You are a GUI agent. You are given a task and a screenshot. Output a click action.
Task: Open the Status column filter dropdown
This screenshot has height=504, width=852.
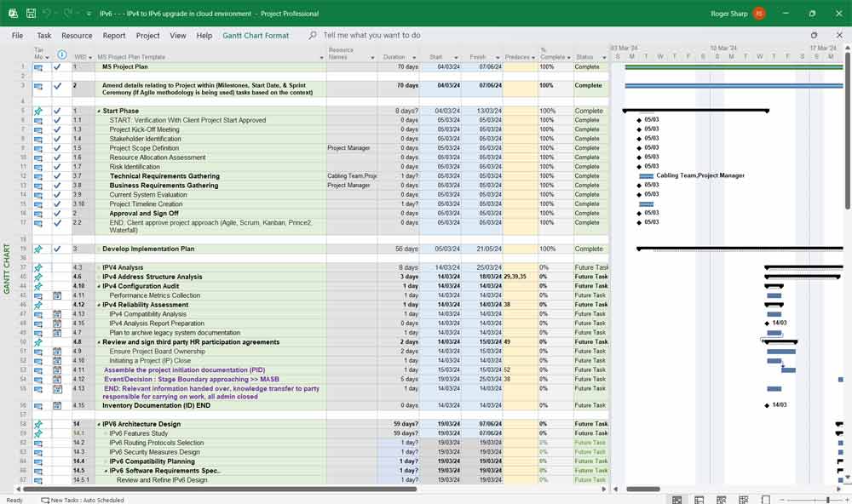(x=602, y=57)
